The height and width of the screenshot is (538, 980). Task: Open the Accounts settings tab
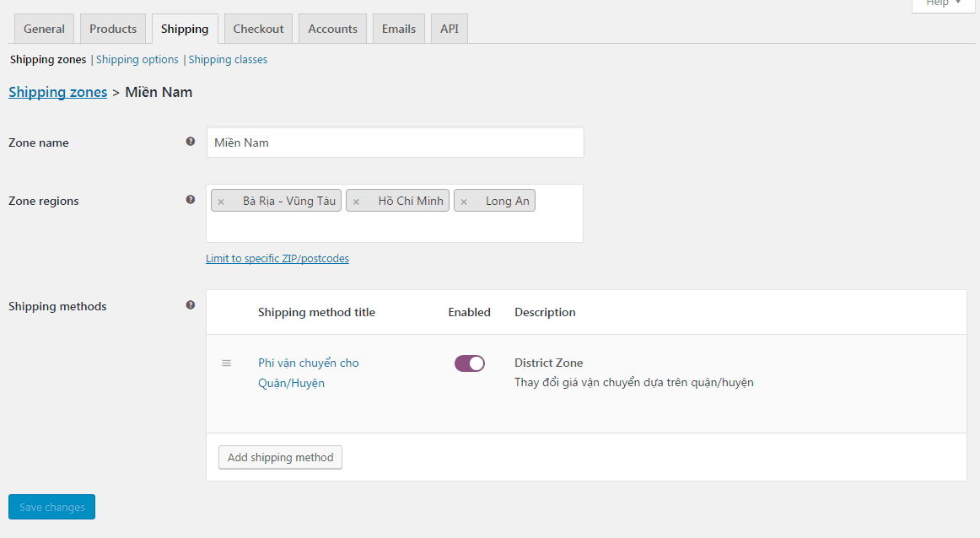(332, 29)
